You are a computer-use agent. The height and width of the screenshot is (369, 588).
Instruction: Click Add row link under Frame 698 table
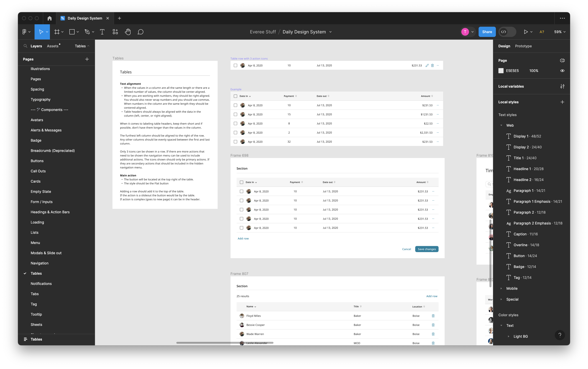click(x=243, y=238)
